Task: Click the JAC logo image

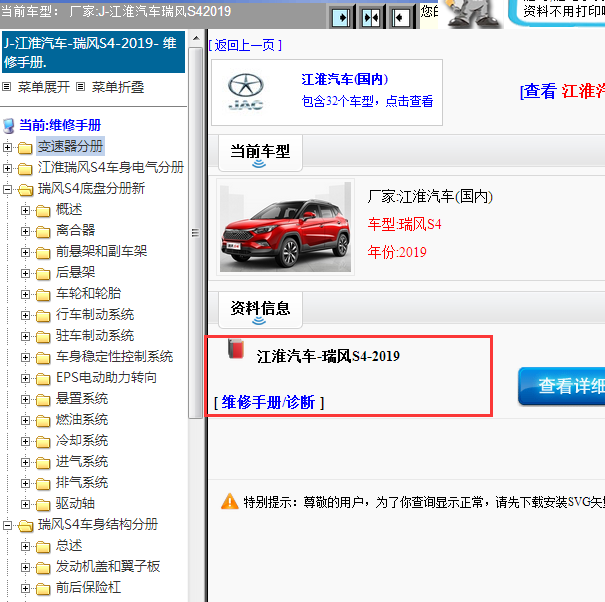Action: coord(246,91)
